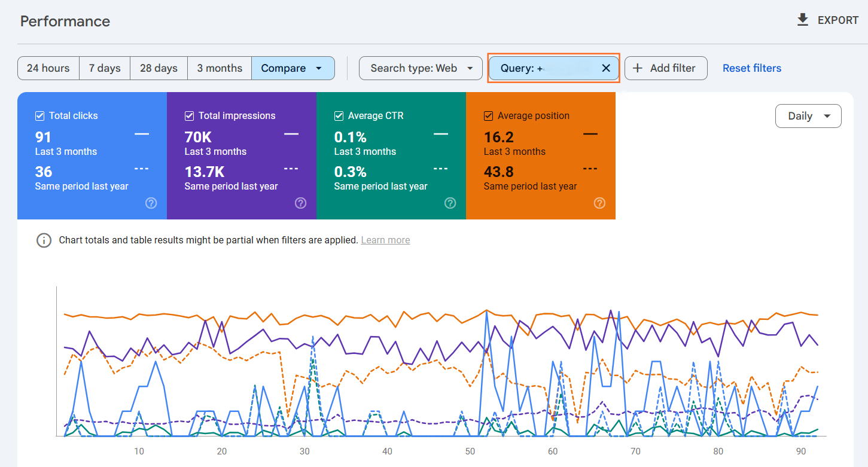Viewport: 868px width, 467px height.
Task: Uncheck the Total impressions checkbox
Action: tap(190, 116)
